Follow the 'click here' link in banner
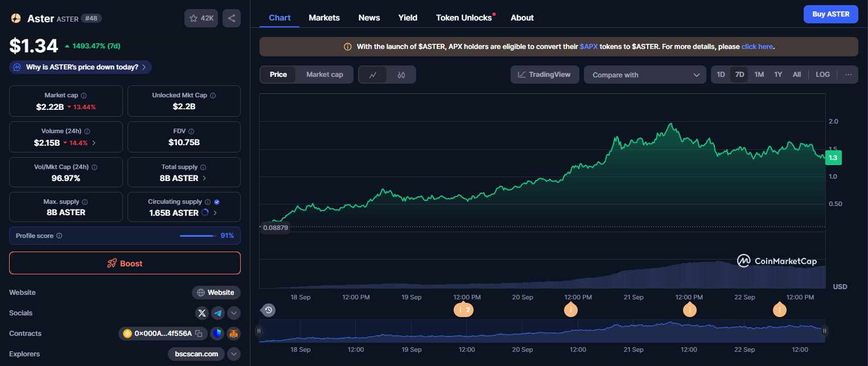Screen dimensions: 868x366 pyautogui.click(x=757, y=47)
